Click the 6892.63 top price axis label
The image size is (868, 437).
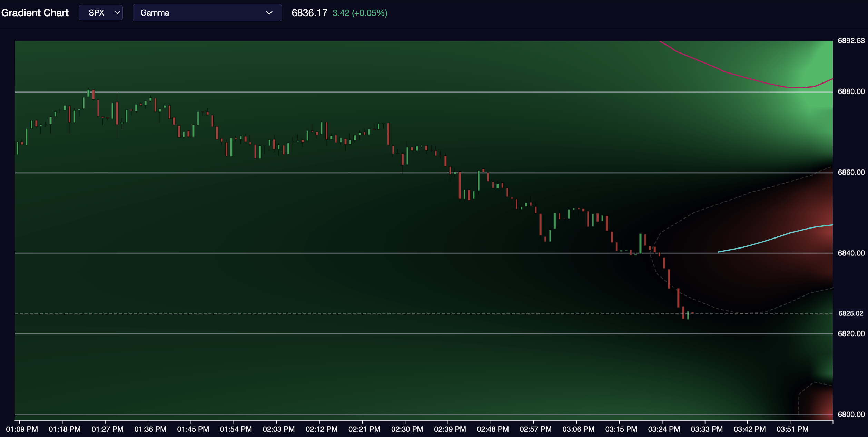click(851, 41)
